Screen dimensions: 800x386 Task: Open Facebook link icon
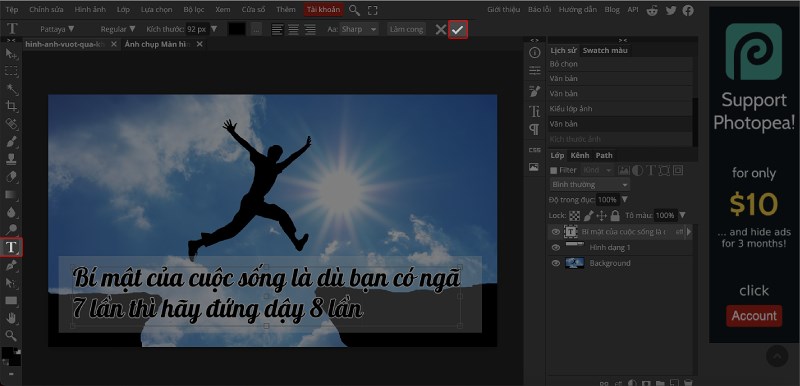click(x=688, y=10)
